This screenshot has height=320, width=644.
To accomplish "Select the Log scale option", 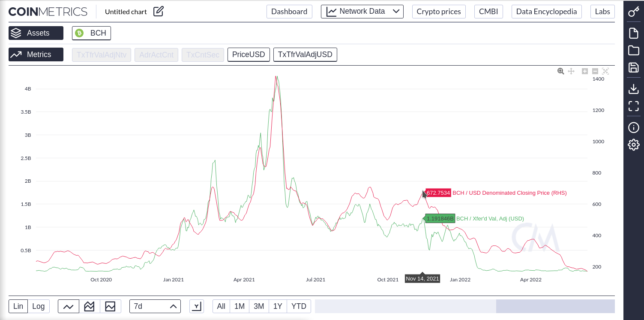I will [39, 306].
